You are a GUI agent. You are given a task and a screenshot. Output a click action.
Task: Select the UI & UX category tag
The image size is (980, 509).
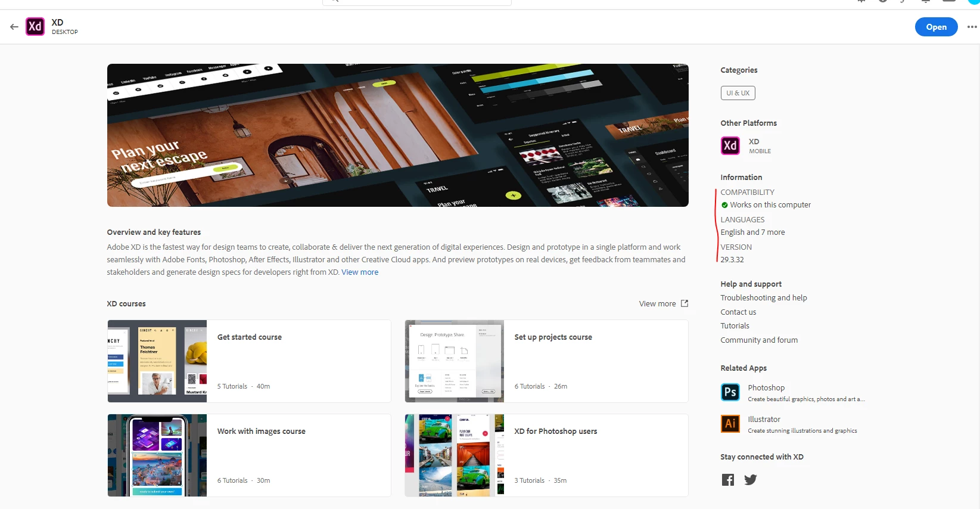tap(738, 93)
